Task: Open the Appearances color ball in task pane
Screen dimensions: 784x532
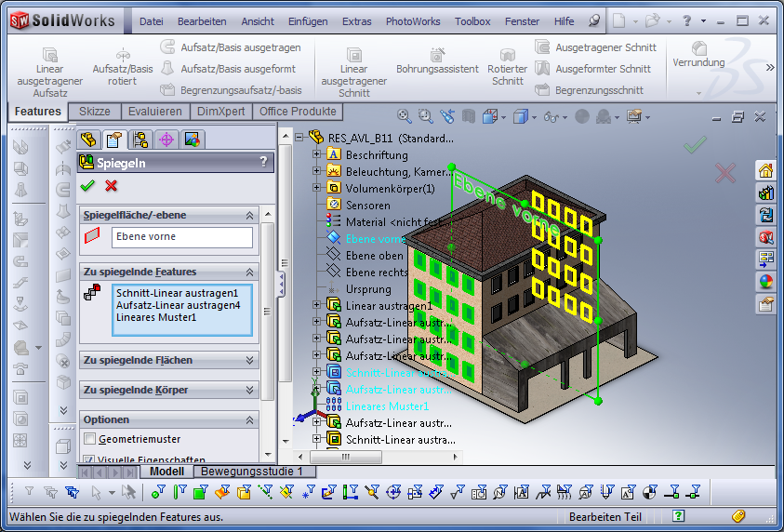Action: click(x=766, y=282)
